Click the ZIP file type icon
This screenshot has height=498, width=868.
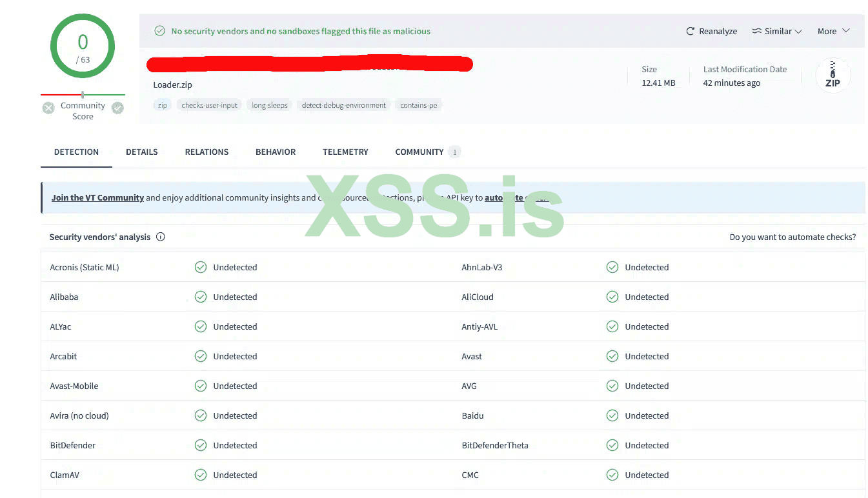pyautogui.click(x=833, y=75)
